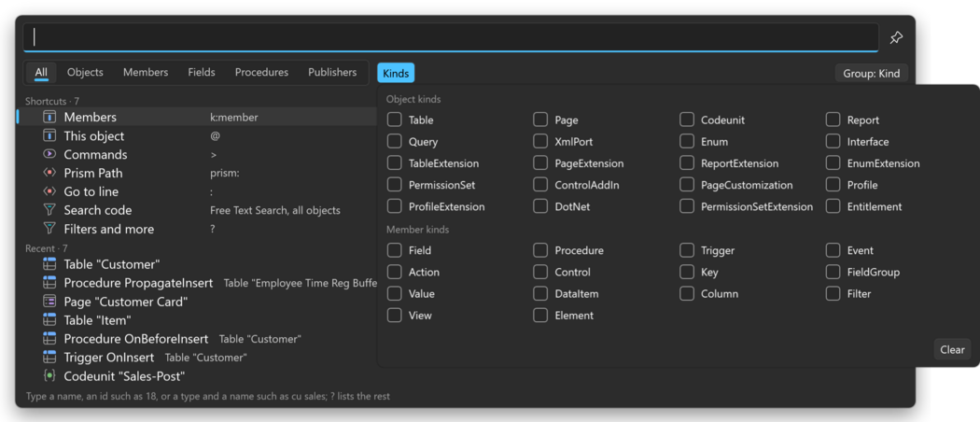The width and height of the screenshot is (980, 422).
Task: Check the PageCustomization checkbox
Action: (x=687, y=185)
